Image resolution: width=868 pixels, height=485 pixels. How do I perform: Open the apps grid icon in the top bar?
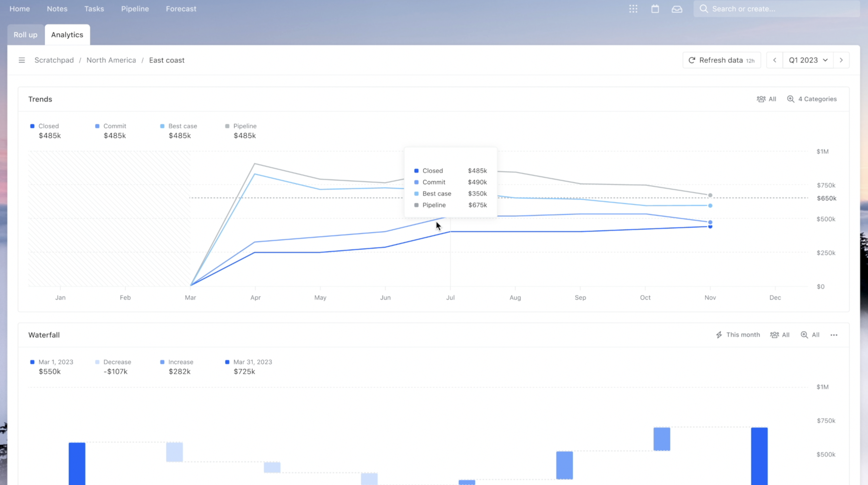(633, 9)
